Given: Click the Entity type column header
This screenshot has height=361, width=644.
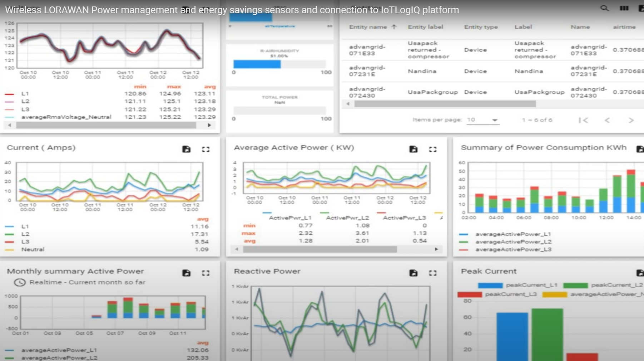Looking at the screenshot, I should [x=481, y=27].
